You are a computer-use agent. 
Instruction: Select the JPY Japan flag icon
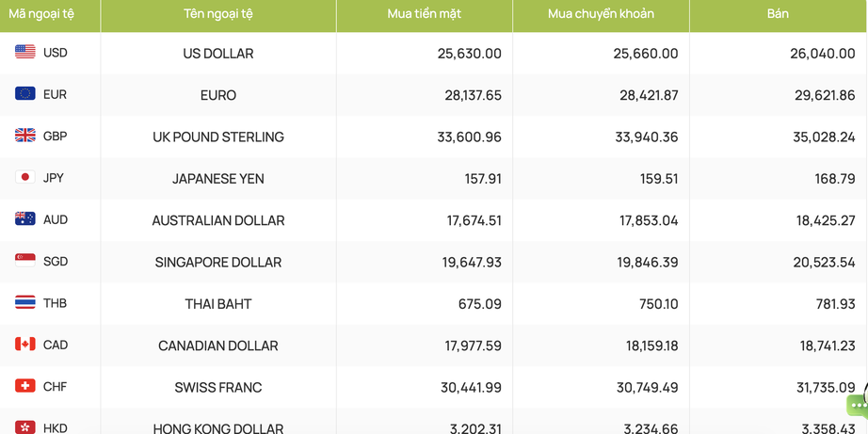tap(24, 177)
